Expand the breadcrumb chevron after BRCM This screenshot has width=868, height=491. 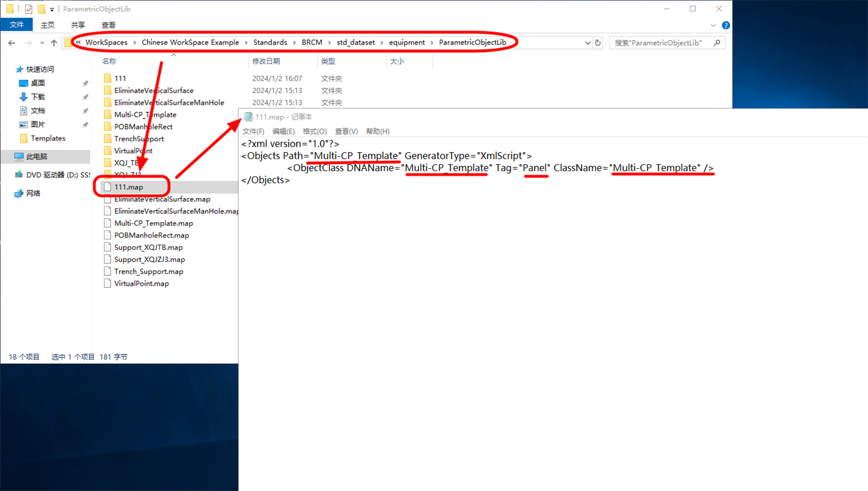coord(330,43)
